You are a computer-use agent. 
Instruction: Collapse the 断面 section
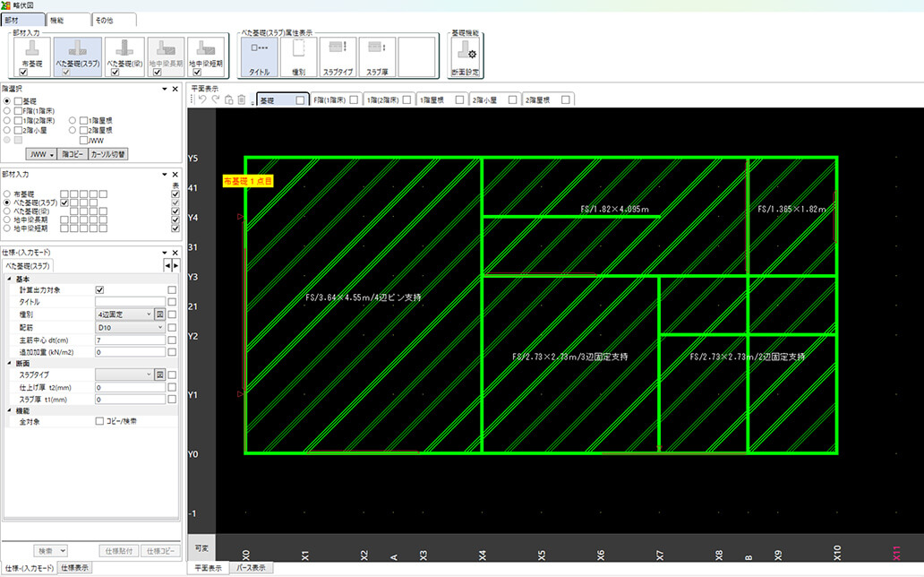pos(10,363)
